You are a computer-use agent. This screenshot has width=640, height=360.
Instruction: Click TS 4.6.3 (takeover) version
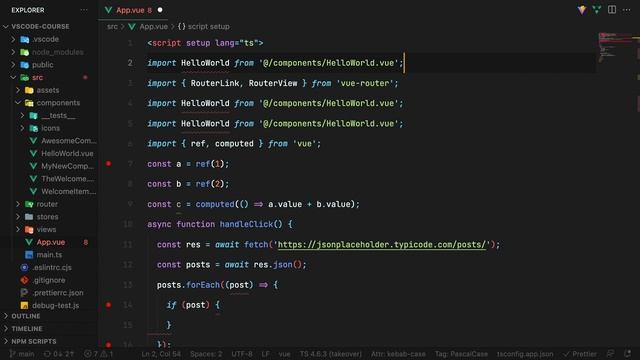pyautogui.click(x=331, y=354)
